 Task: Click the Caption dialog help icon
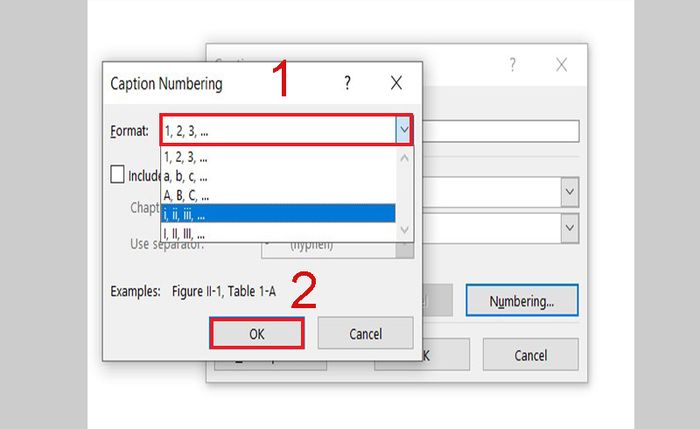tap(512, 65)
